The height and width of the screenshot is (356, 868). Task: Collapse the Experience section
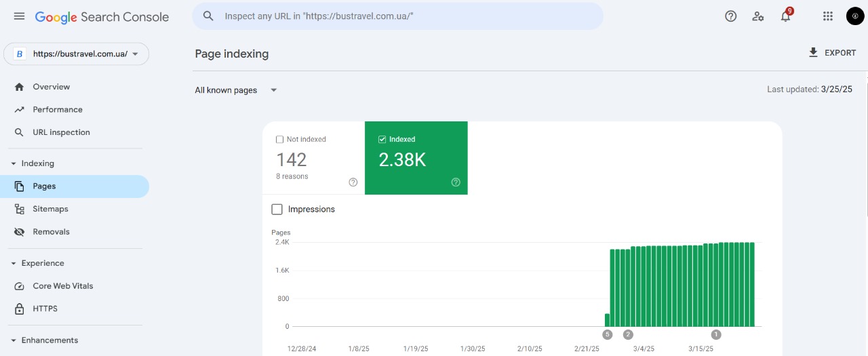click(x=14, y=263)
